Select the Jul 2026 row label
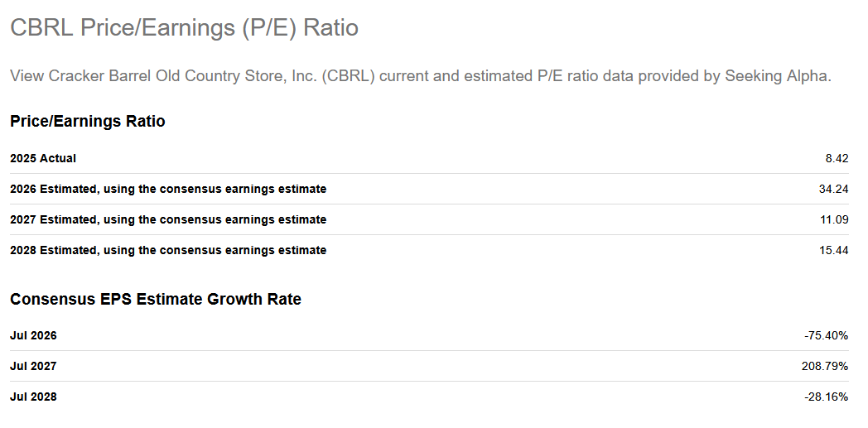The image size is (868, 428). pyautogui.click(x=33, y=335)
